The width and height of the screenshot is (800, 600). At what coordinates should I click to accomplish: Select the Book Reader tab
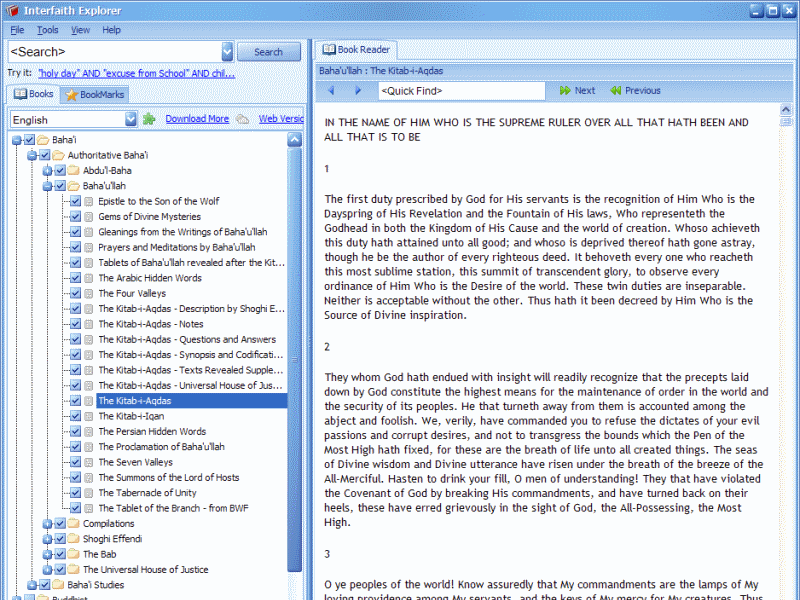pos(356,49)
